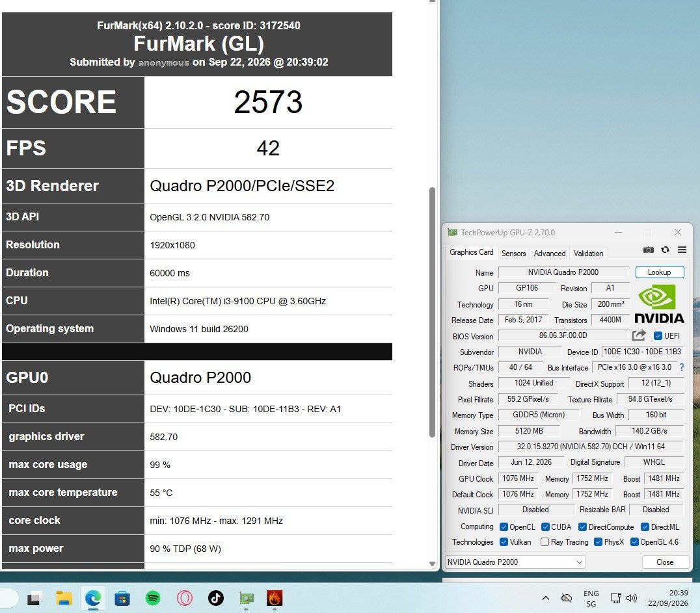Open Task View from the taskbar
Image resolution: width=700 pixels, height=613 pixels.
[x=34, y=599]
